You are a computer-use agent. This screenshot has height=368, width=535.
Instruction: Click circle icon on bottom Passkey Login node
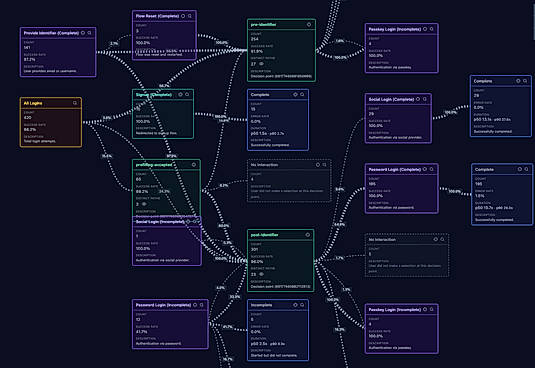coord(425,309)
